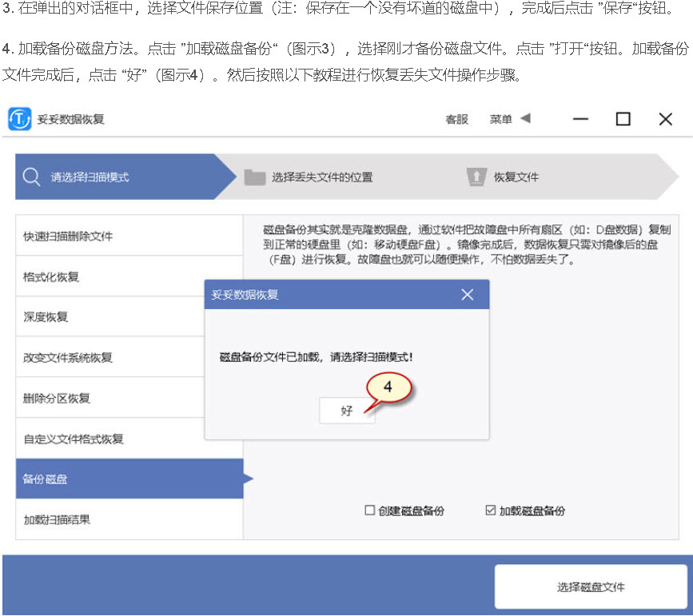This screenshot has width=693, height=616.
Task: Check the 创建磁盘备份 checkbox
Action: [369, 510]
